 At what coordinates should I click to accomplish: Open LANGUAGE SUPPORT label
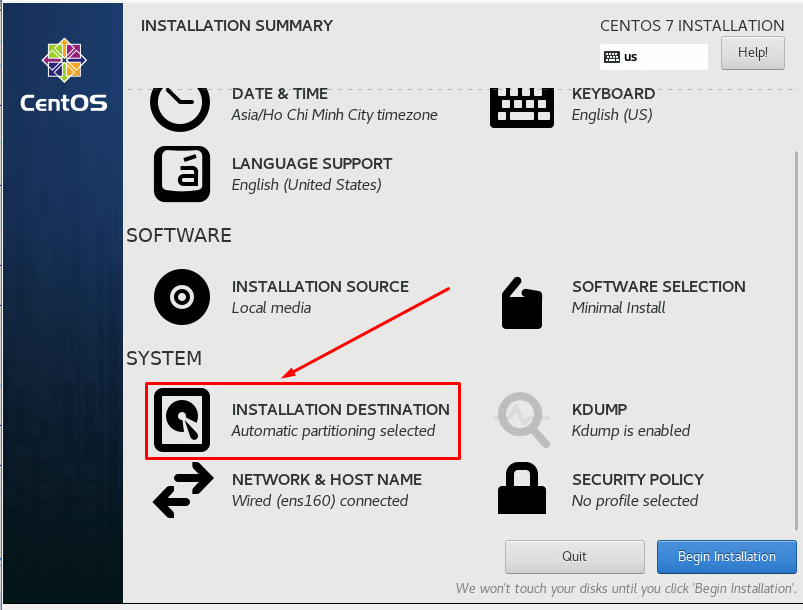tap(312, 163)
